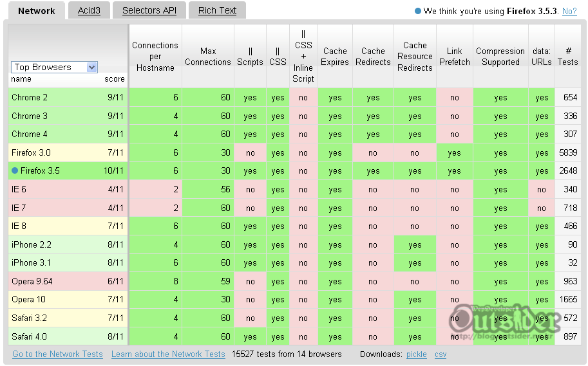
Task: Download the csv file
Action: coord(441,354)
